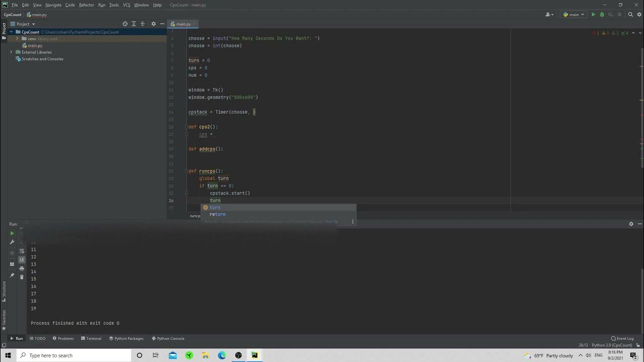Open the Navigate menu

point(53,5)
